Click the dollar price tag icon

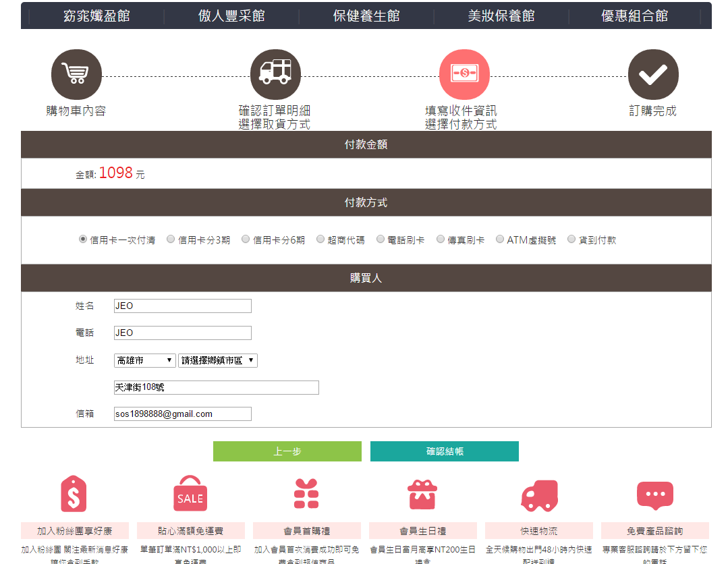(74, 495)
